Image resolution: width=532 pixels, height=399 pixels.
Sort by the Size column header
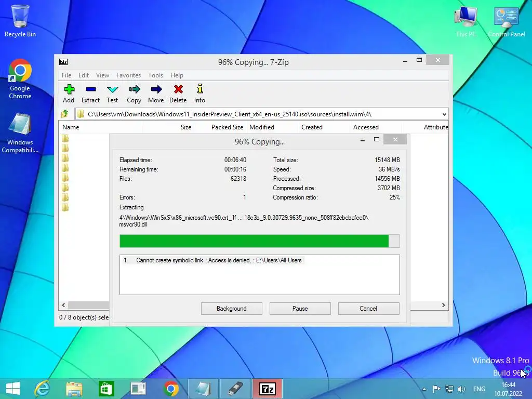coord(168,127)
